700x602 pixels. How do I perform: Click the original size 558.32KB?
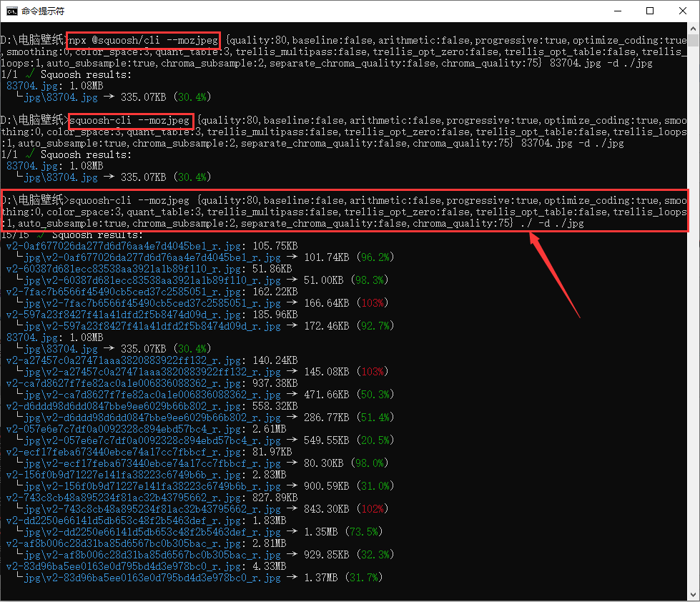tap(275, 405)
